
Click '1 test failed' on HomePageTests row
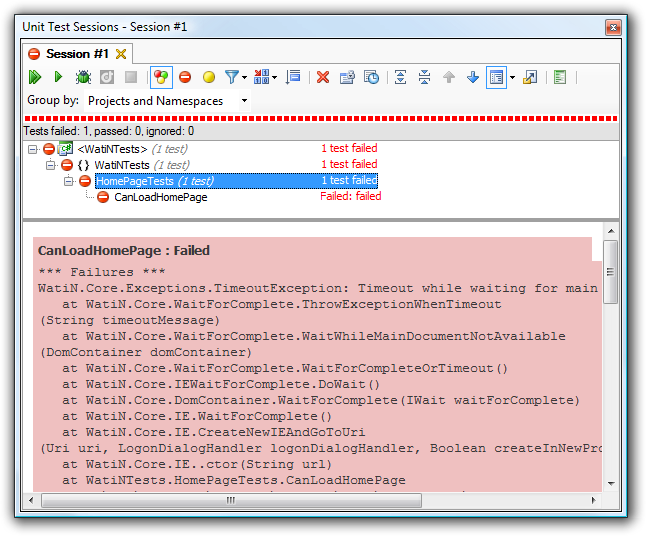tap(349, 180)
